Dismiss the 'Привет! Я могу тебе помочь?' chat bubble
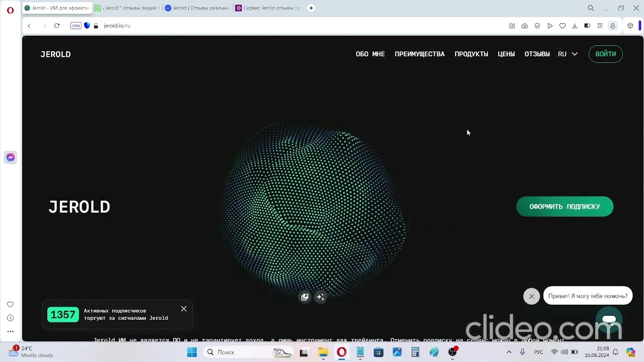The image size is (644, 362). [x=531, y=297]
